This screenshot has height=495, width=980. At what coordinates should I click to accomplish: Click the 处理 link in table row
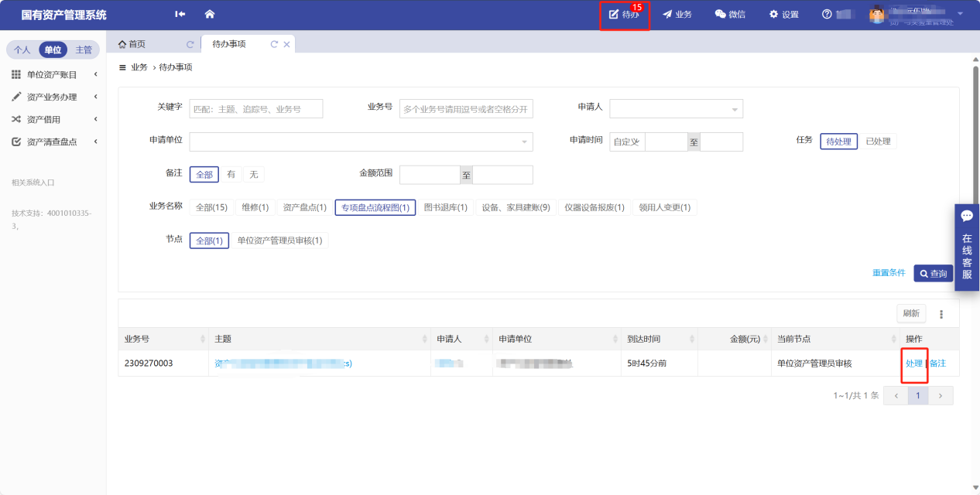(913, 364)
